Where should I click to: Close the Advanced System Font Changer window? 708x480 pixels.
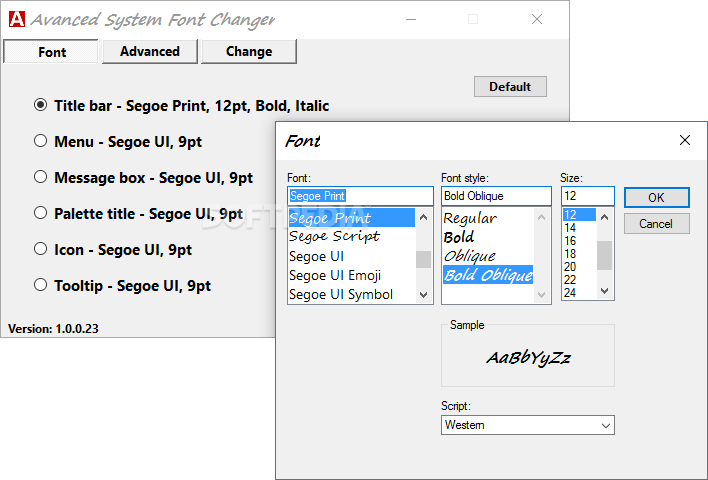[x=537, y=19]
